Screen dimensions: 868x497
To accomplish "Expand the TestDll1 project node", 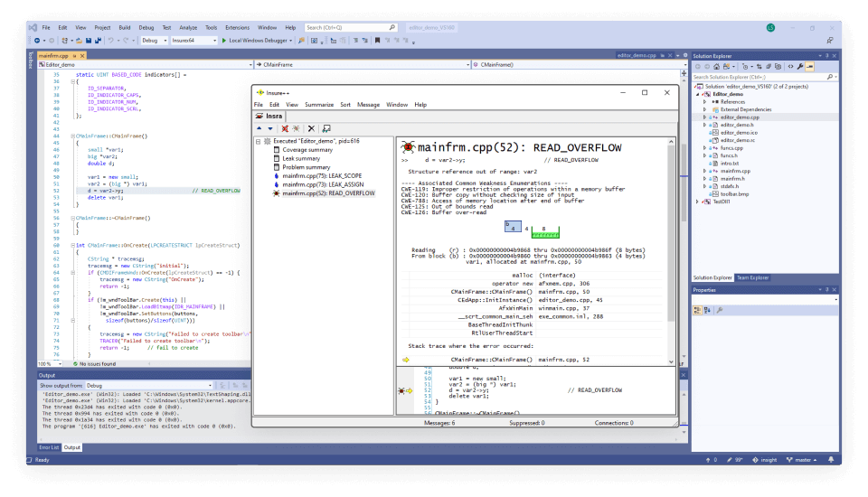I will click(x=697, y=202).
